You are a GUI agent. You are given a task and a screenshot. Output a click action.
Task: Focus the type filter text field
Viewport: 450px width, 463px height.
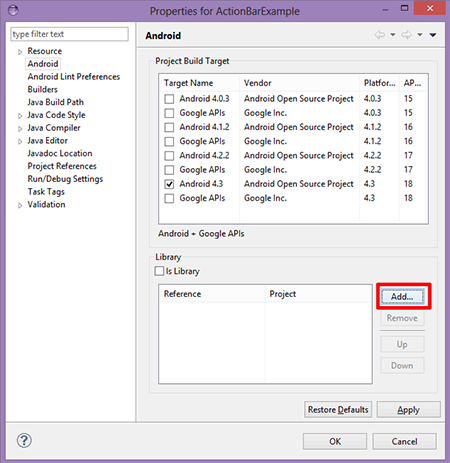coord(69,34)
